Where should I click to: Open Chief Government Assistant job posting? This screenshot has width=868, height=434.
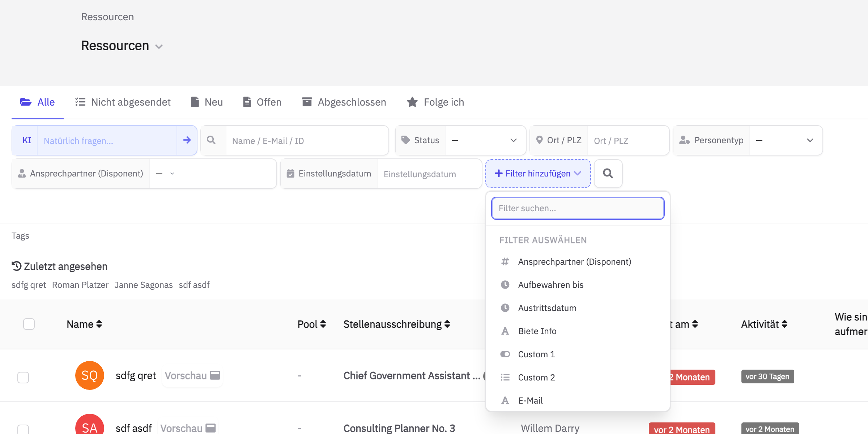coord(412,375)
